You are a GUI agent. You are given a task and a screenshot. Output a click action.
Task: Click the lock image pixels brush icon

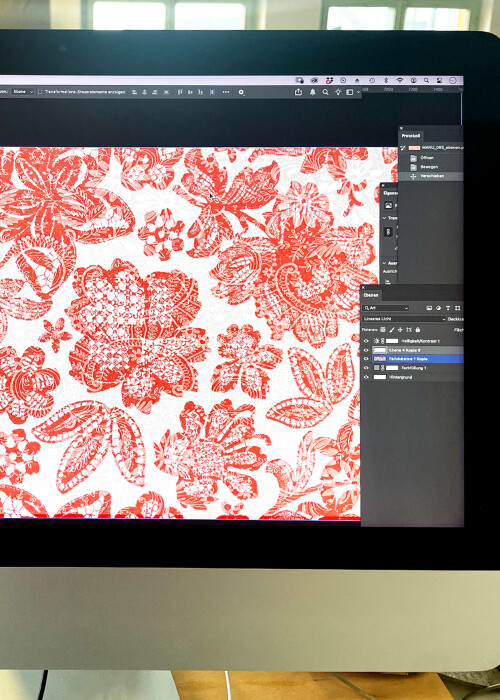pos(392,330)
